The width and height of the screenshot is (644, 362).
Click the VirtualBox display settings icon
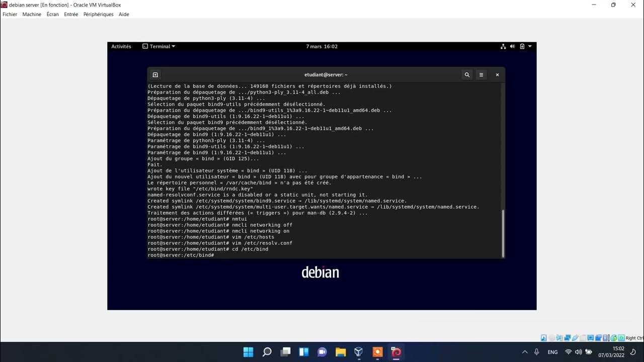pos(590,338)
